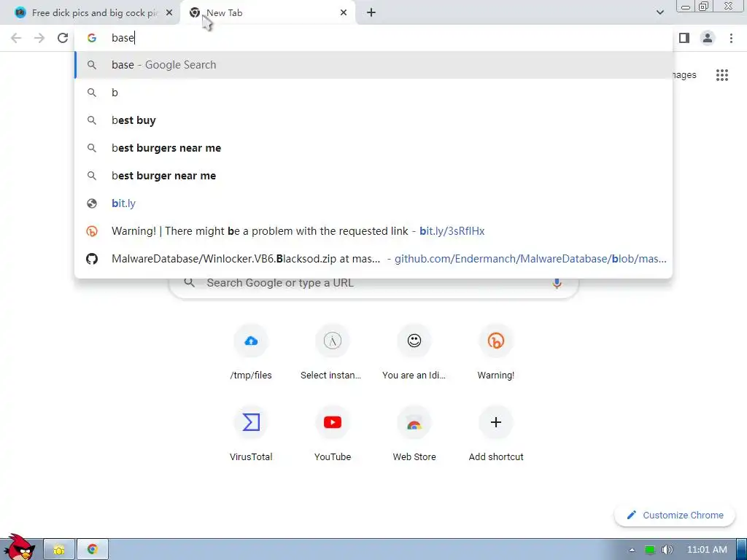This screenshot has height=560, width=747.
Task: Open the profile avatar menu
Action: pos(708,38)
